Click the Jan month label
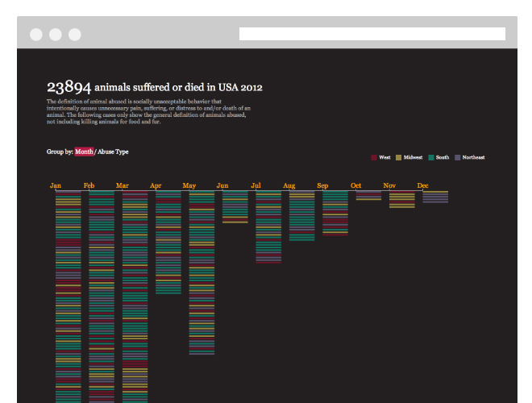Screen dimensions: 532x403 point(56,185)
